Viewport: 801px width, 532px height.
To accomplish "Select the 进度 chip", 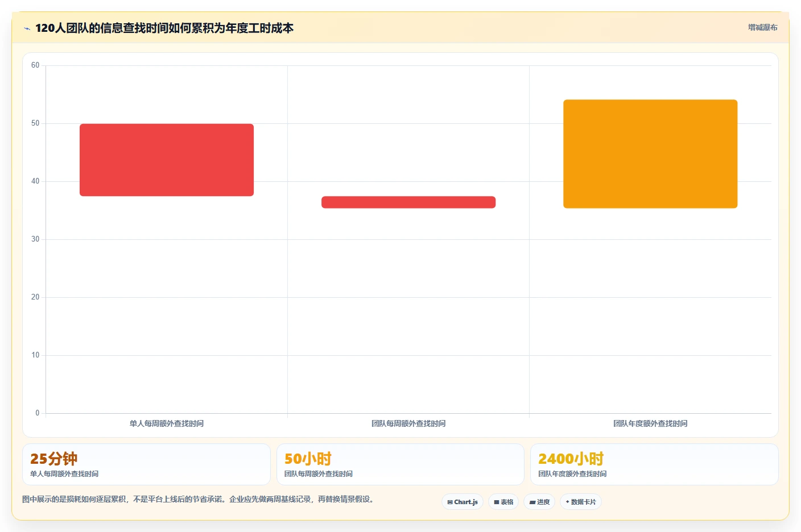I will point(539,502).
